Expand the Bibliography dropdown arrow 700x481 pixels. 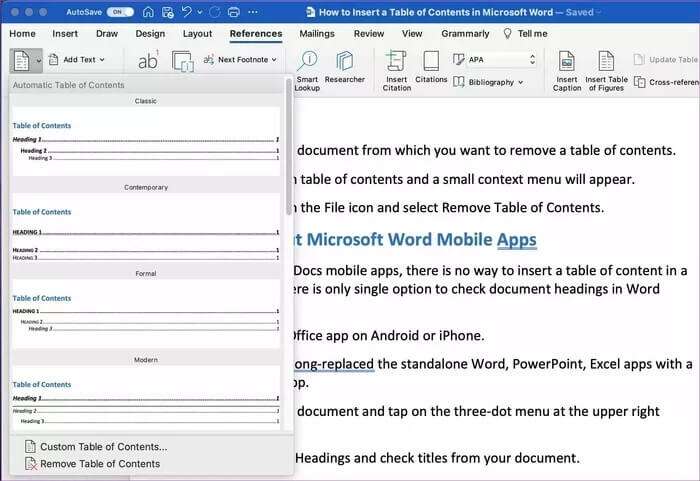(521, 82)
